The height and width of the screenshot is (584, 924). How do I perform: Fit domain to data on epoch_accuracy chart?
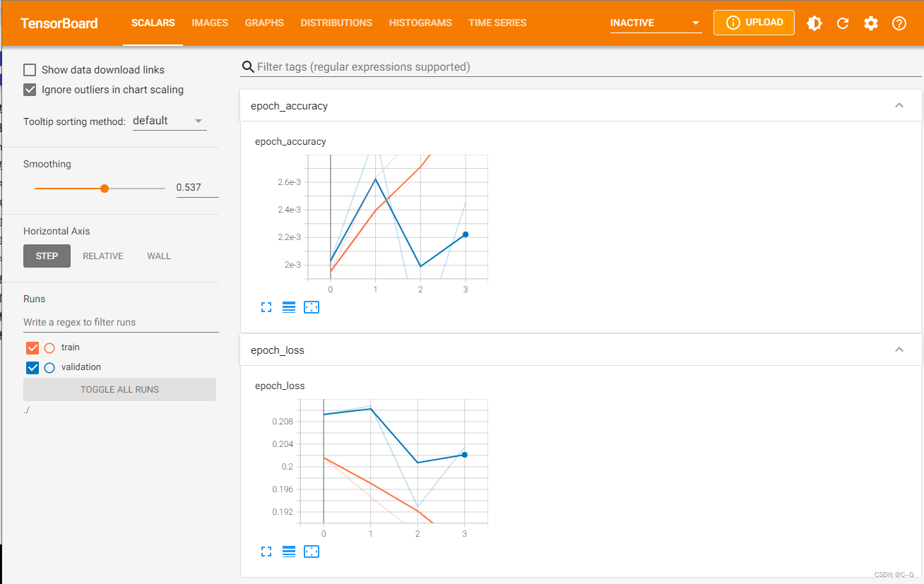312,307
